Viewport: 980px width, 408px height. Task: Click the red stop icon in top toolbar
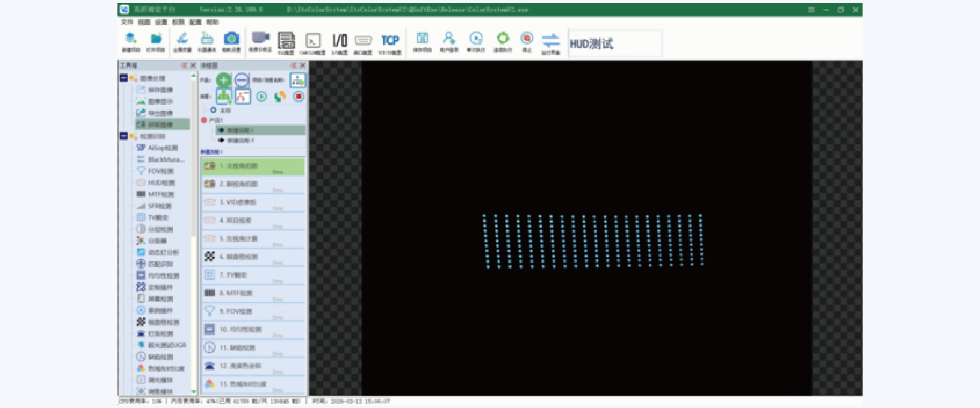tap(526, 38)
